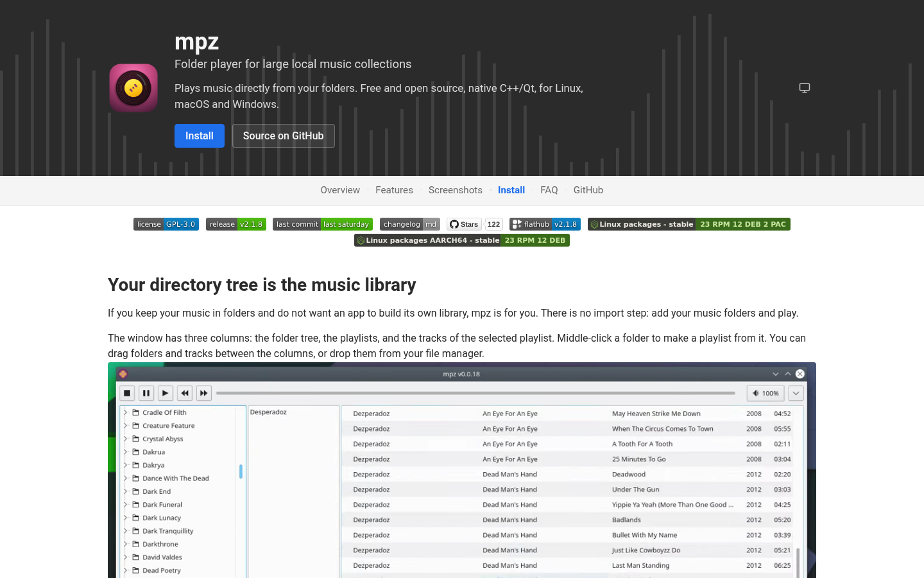
Task: Click the Darkthrone folder icon
Action: coord(136,544)
